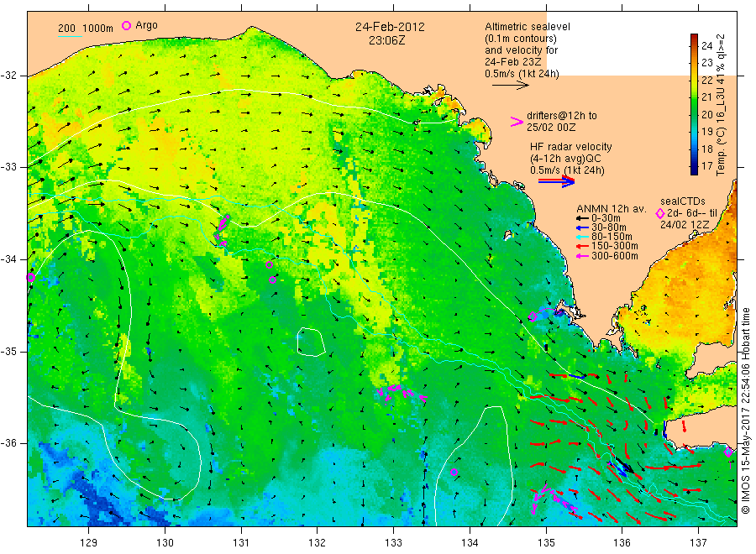Click the upper Argo marker of the pair near 131.4E
This screenshot has width=756, height=554.
tap(269, 265)
